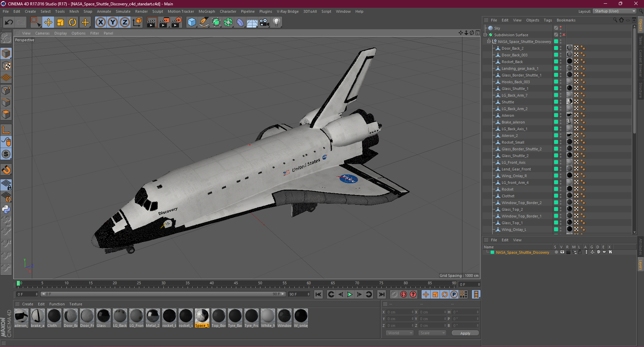Add a Camera object
Screen dimensions: 644x347
[x=264, y=22]
